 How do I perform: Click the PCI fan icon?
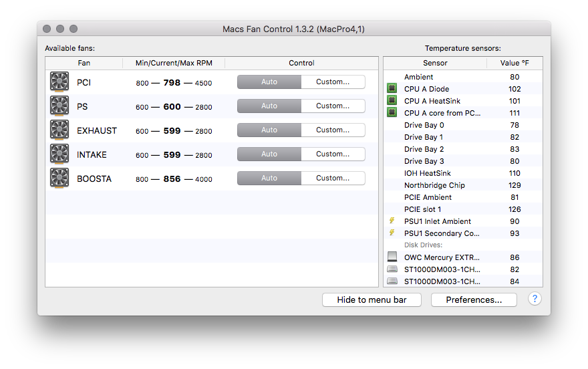point(59,82)
